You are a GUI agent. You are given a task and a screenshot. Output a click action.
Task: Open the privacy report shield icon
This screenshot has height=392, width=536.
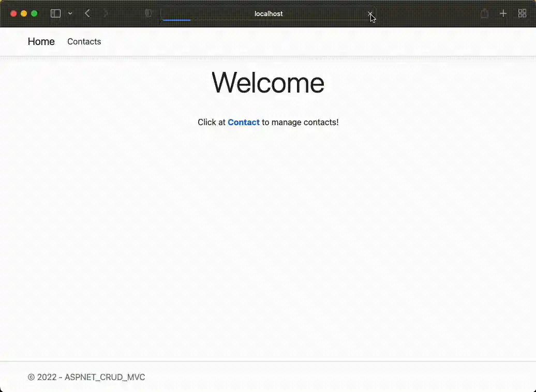pyautogui.click(x=148, y=13)
